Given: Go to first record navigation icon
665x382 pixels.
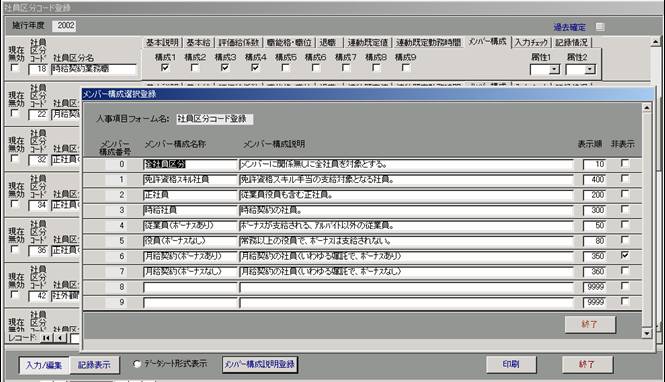Looking at the screenshot, I should (46, 338).
